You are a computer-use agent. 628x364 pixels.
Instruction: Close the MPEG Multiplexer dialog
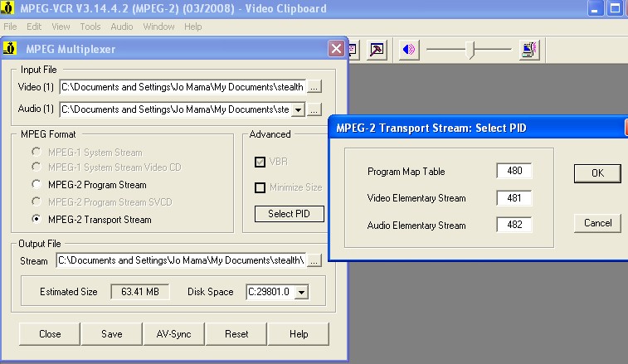pyautogui.click(x=336, y=49)
